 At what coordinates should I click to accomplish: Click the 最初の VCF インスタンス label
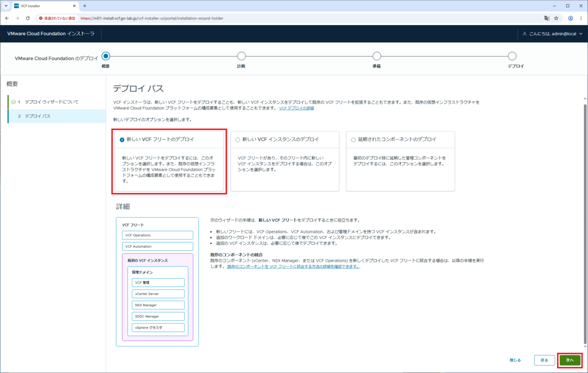147,260
